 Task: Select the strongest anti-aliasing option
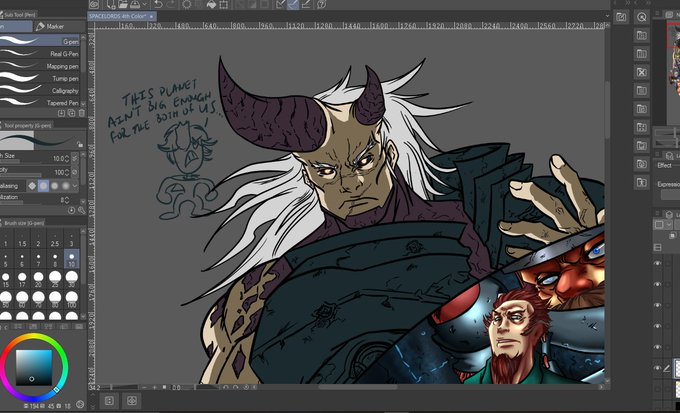tap(65, 186)
